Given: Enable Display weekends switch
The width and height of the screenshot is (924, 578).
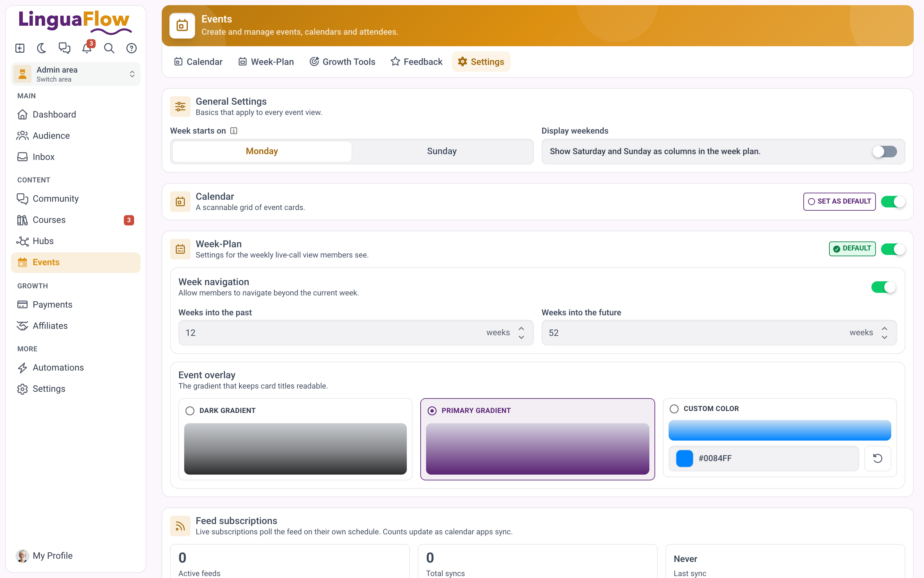Looking at the screenshot, I should click(884, 151).
